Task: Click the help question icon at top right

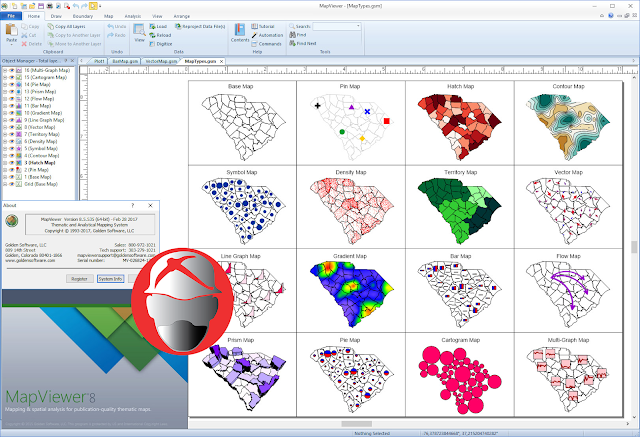Action: point(611,16)
